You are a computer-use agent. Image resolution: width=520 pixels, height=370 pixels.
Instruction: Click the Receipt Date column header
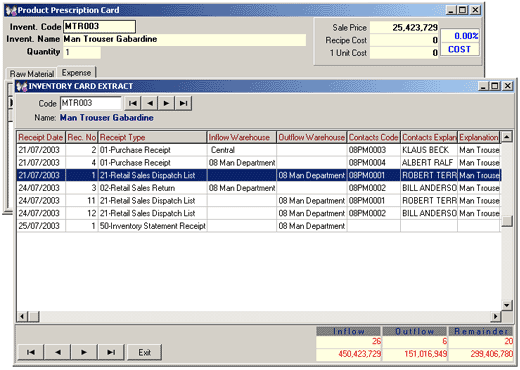tap(41, 137)
